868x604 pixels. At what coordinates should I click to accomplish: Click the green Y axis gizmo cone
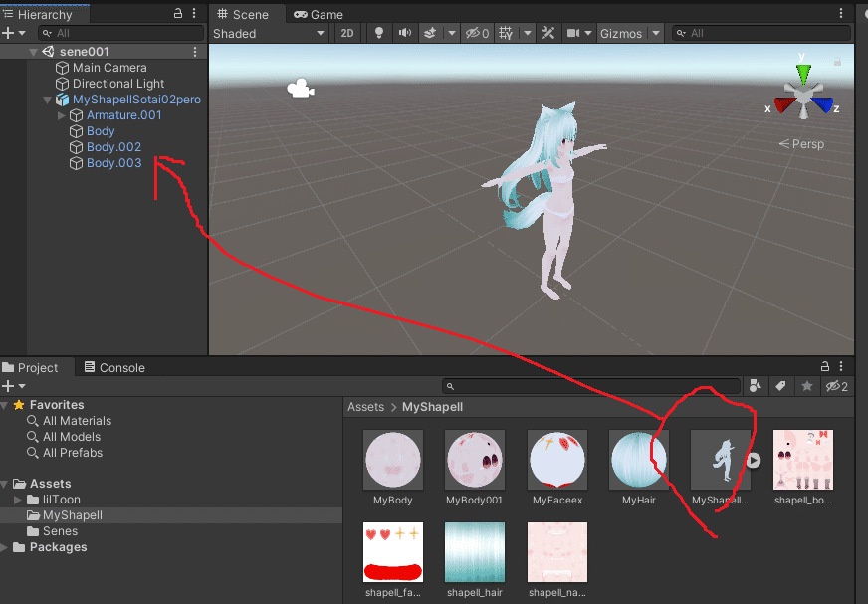[x=803, y=73]
